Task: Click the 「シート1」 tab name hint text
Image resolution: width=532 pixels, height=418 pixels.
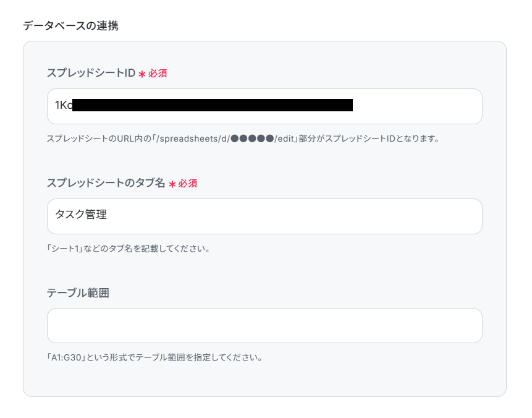Action: pyautogui.click(x=65, y=249)
